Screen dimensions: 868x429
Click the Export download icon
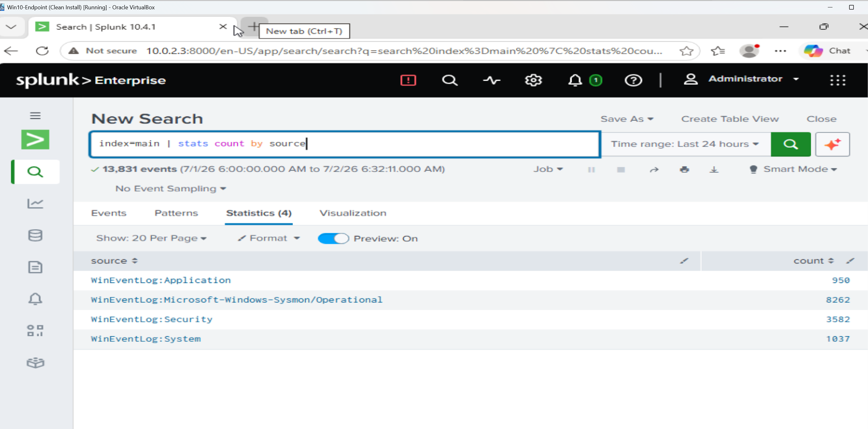pos(714,169)
